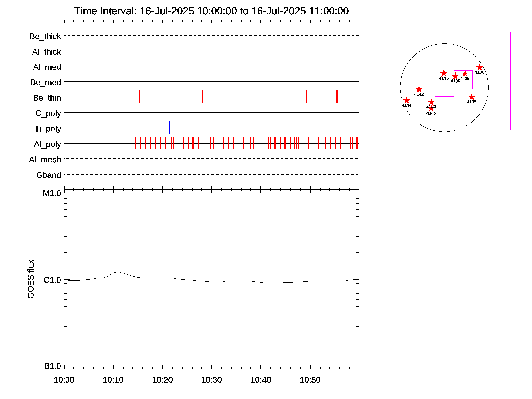Click the red star for region 4143
The width and height of the screenshot is (532, 399).
443,73
